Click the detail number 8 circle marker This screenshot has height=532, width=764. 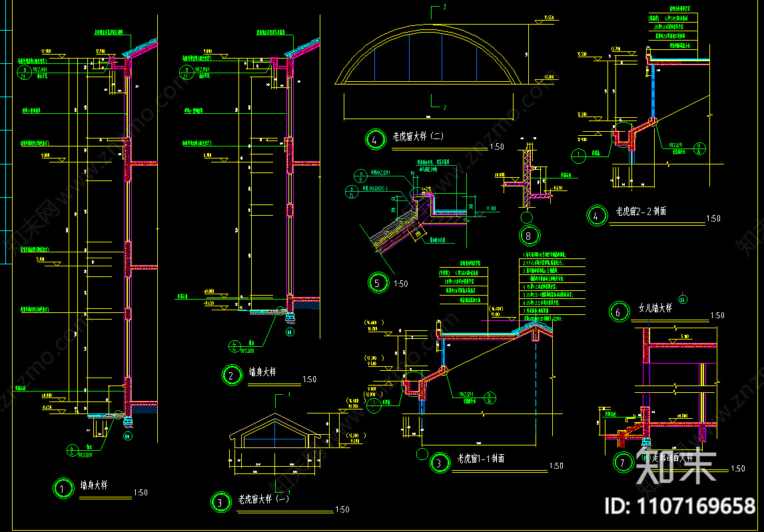(x=529, y=236)
